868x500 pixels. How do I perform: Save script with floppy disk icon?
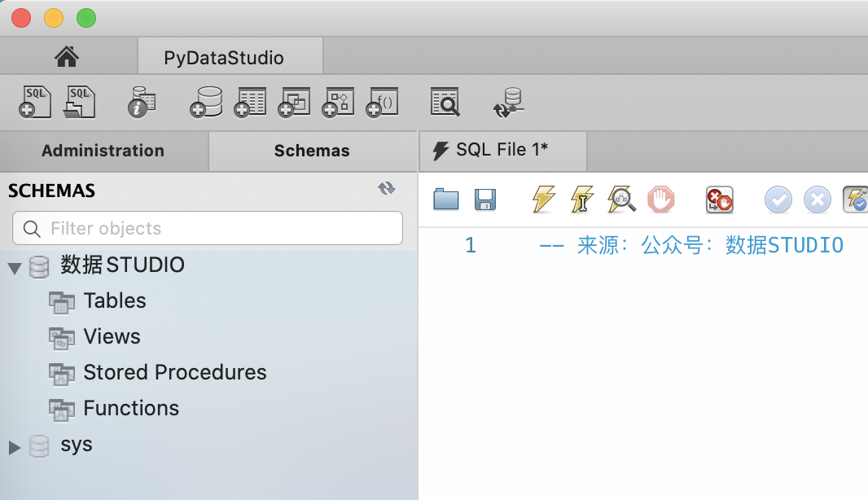tap(485, 199)
